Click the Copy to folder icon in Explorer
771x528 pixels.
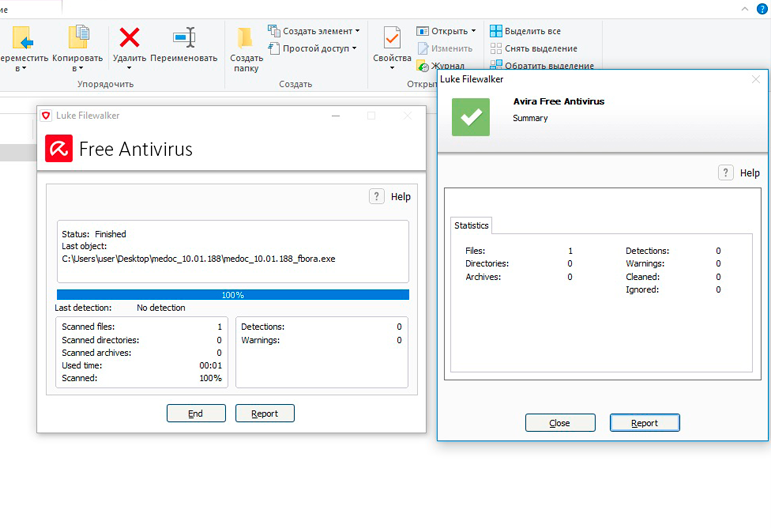(78, 37)
